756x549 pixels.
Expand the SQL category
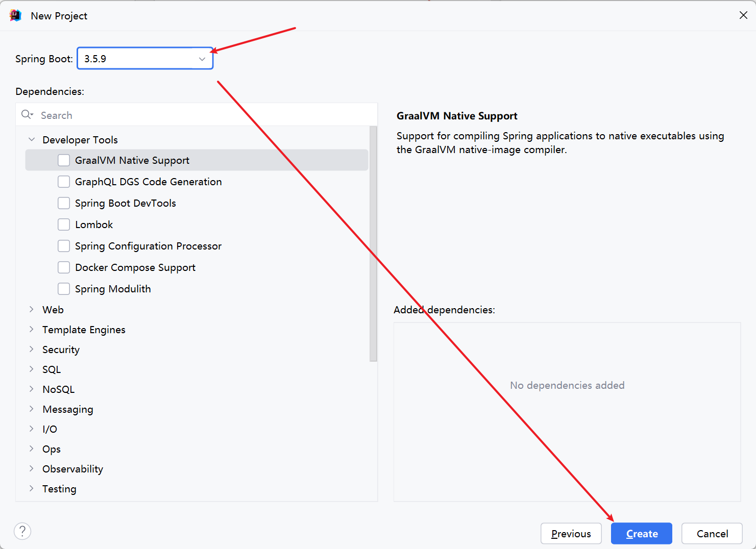[32, 369]
